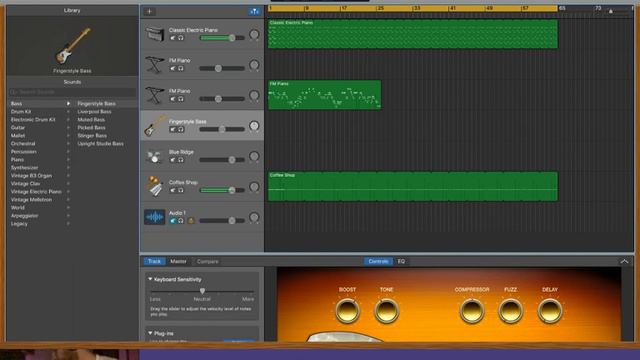The height and width of the screenshot is (360, 640).
Task: Expand Orchestral category in library
Action: 68,144
